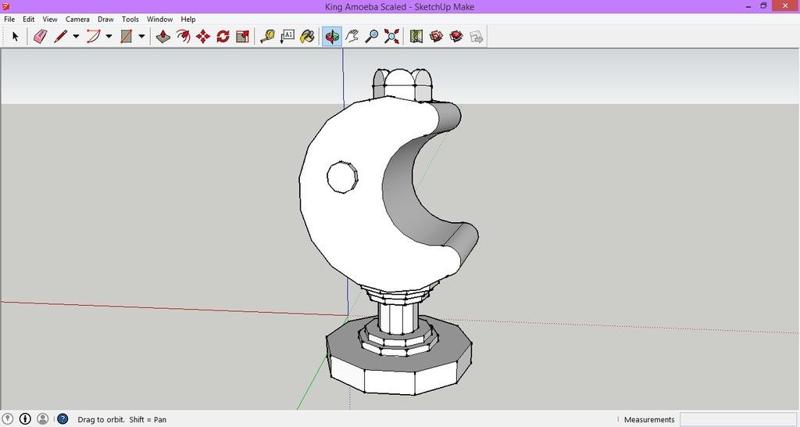This screenshot has width=800, height=427.
Task: Select the Zoom Extents tool
Action: coord(392,36)
